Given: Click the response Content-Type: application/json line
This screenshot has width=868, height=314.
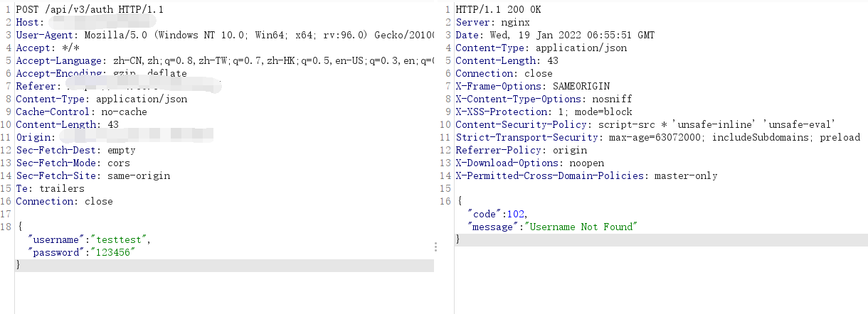Looking at the screenshot, I should (x=541, y=48).
